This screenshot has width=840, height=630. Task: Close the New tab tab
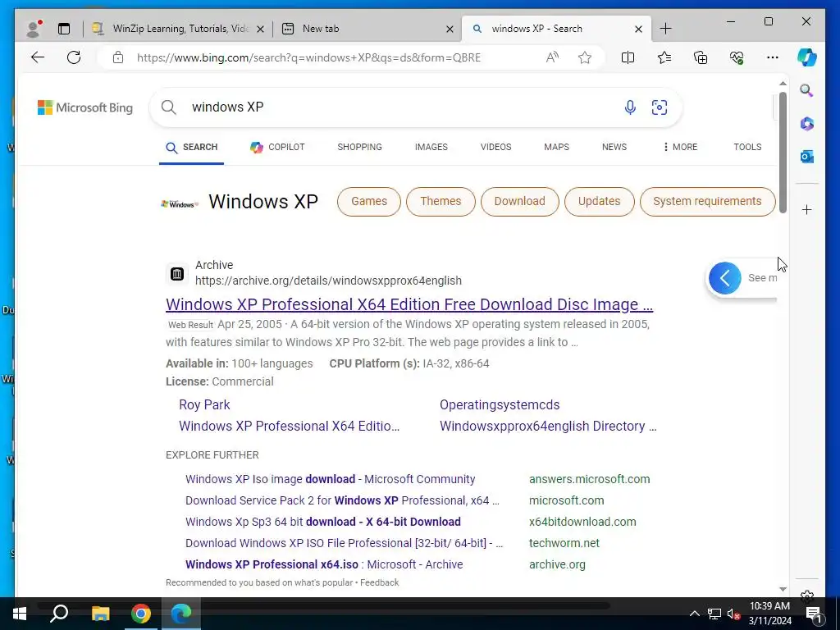[x=450, y=29]
